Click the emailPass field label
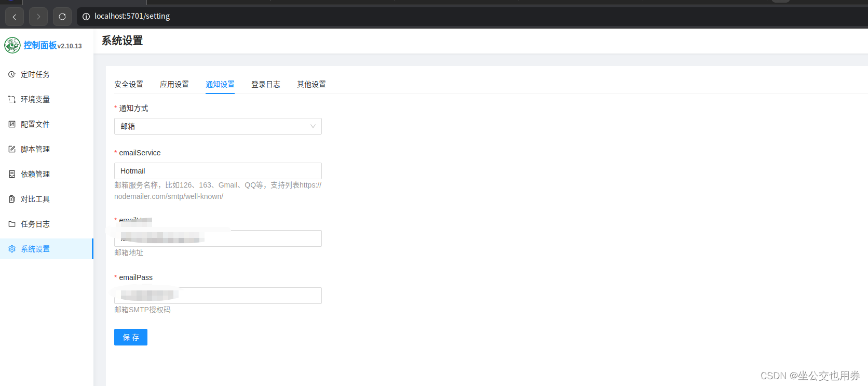The height and width of the screenshot is (386, 868). coord(135,277)
